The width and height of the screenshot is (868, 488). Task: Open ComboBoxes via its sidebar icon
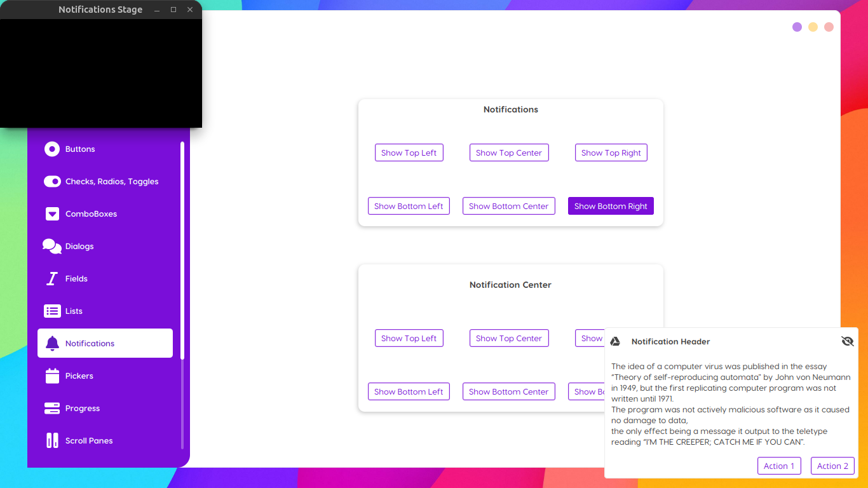pos(52,213)
